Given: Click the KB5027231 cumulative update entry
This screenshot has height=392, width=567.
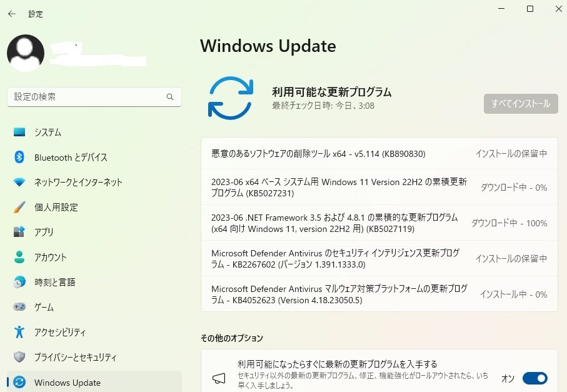Looking at the screenshot, I should point(379,188).
